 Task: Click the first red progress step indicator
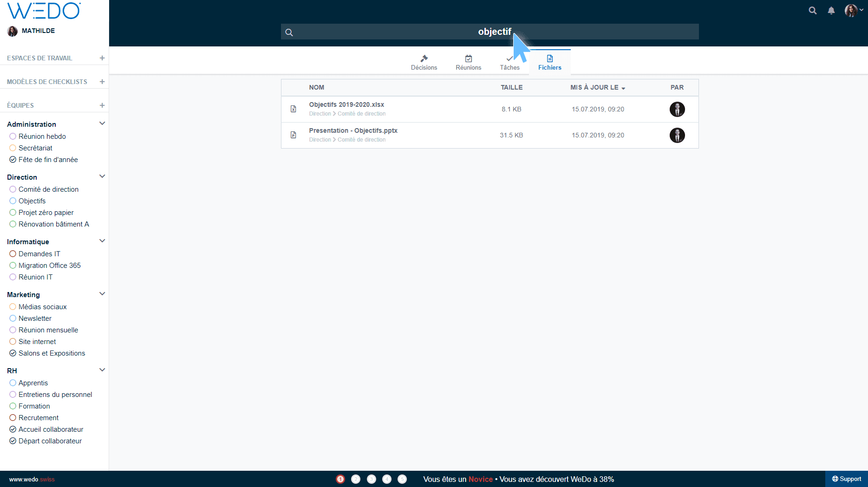(340, 479)
